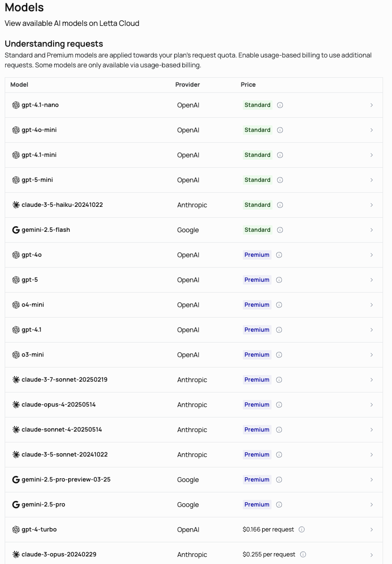
Task: Click info icon for gpt-4-turbo per-request price
Action: pyautogui.click(x=302, y=530)
